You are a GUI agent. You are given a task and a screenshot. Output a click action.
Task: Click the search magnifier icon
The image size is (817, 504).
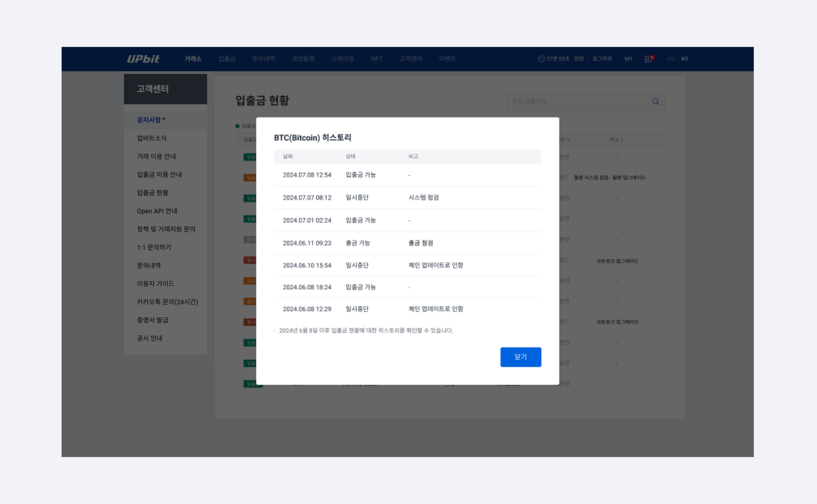[655, 102]
